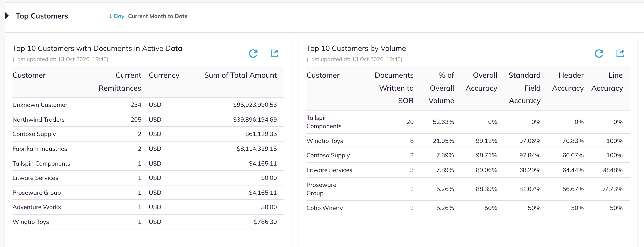Image resolution: width=644 pixels, height=247 pixels.
Task: Switch to Current Month to Date
Action: pyautogui.click(x=157, y=16)
